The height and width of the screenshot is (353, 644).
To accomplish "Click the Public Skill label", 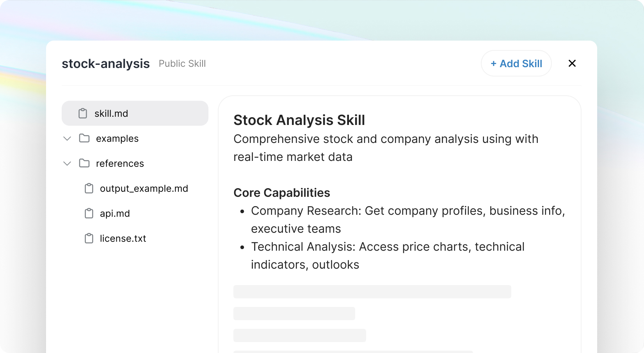I will [x=182, y=64].
